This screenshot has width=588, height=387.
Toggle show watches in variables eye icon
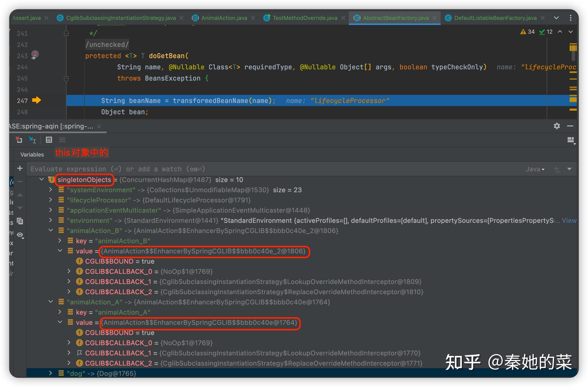pos(20,235)
